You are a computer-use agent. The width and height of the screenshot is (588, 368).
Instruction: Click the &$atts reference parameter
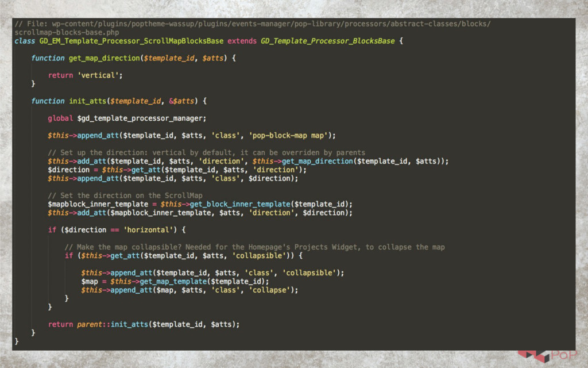[x=181, y=101]
